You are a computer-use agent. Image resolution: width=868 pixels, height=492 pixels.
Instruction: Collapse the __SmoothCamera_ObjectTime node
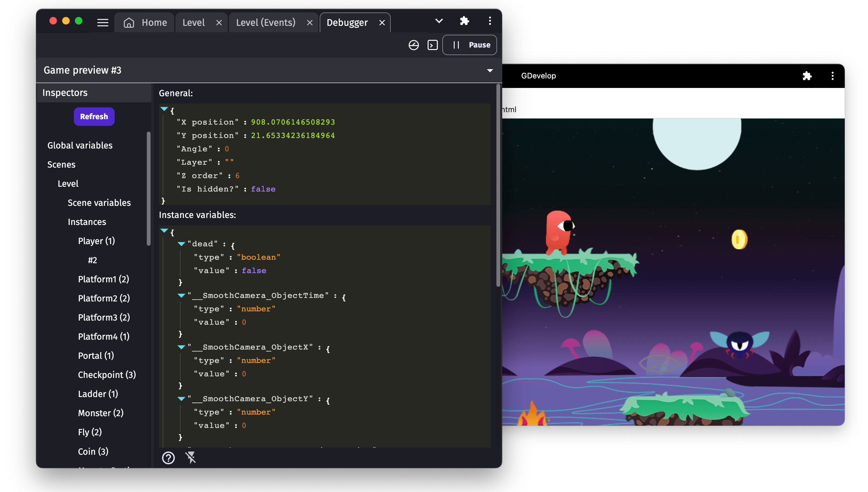181,296
